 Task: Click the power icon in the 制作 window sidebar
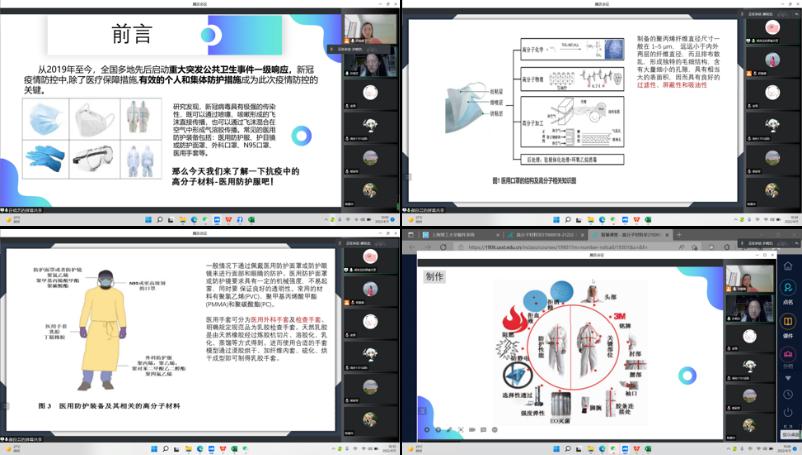(x=788, y=412)
